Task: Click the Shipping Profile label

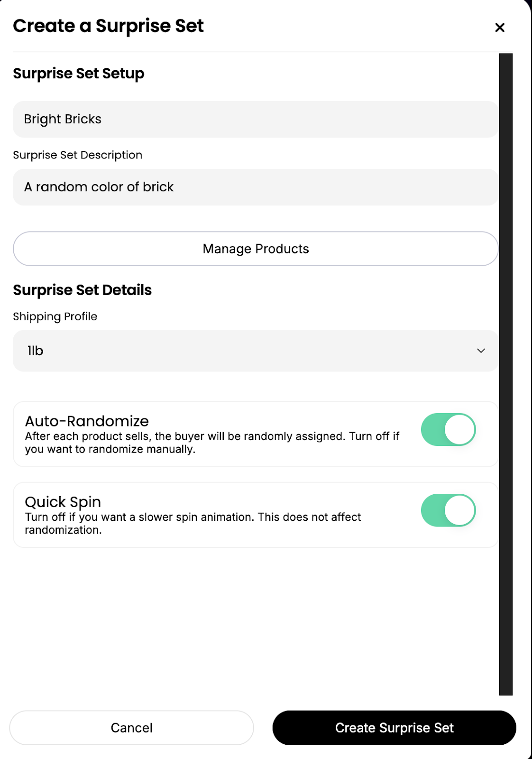Action: [55, 316]
